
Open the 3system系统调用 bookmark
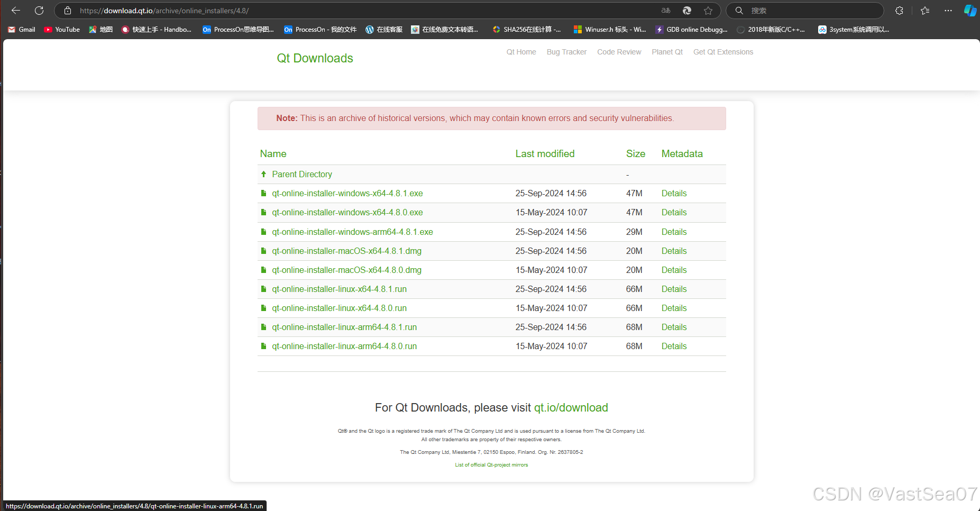(x=854, y=30)
